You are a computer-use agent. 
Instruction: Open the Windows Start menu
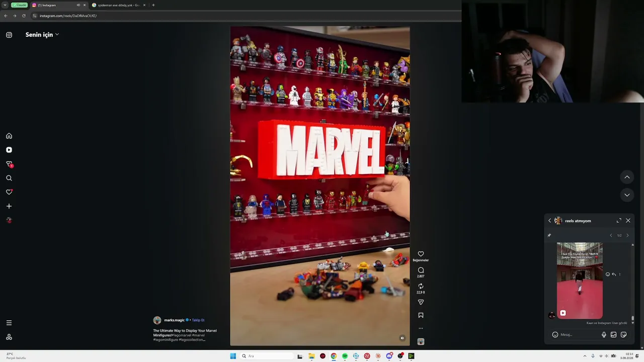point(233,356)
